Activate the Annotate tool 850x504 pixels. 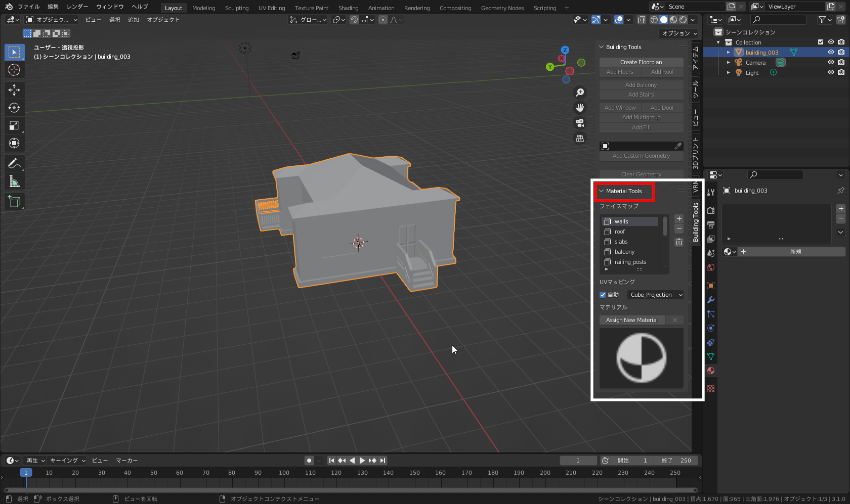14,163
